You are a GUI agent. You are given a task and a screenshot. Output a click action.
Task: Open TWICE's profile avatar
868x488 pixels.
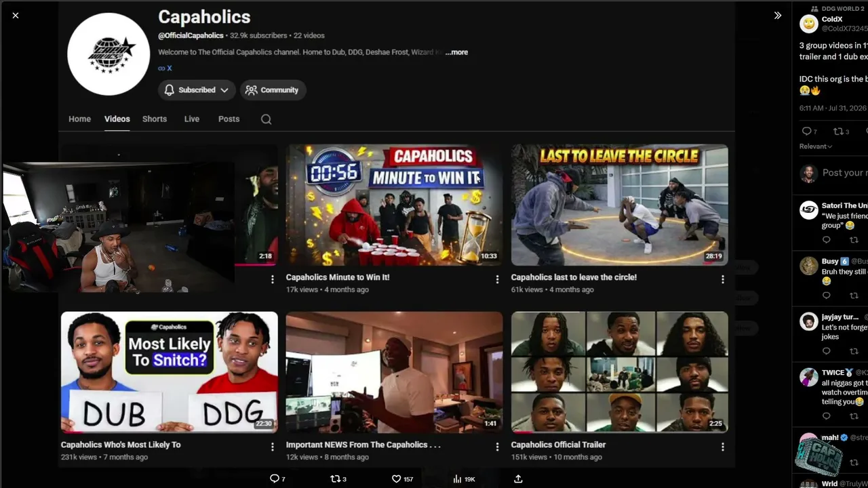click(x=808, y=377)
